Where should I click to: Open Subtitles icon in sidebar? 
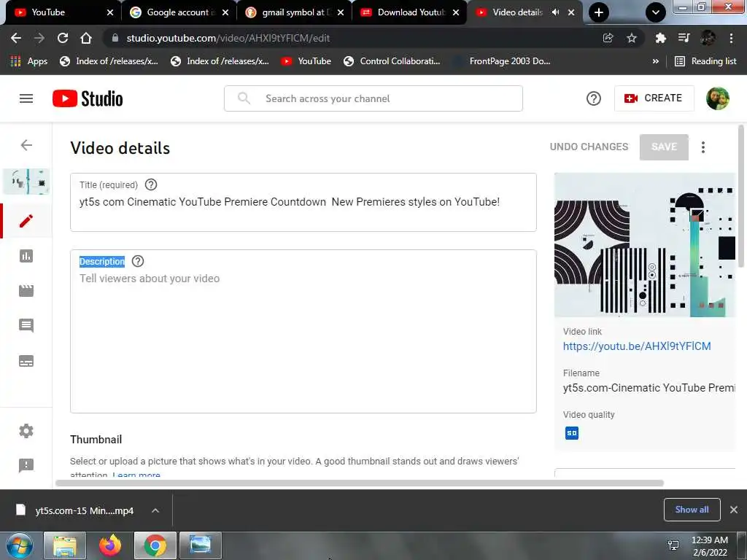(x=26, y=361)
